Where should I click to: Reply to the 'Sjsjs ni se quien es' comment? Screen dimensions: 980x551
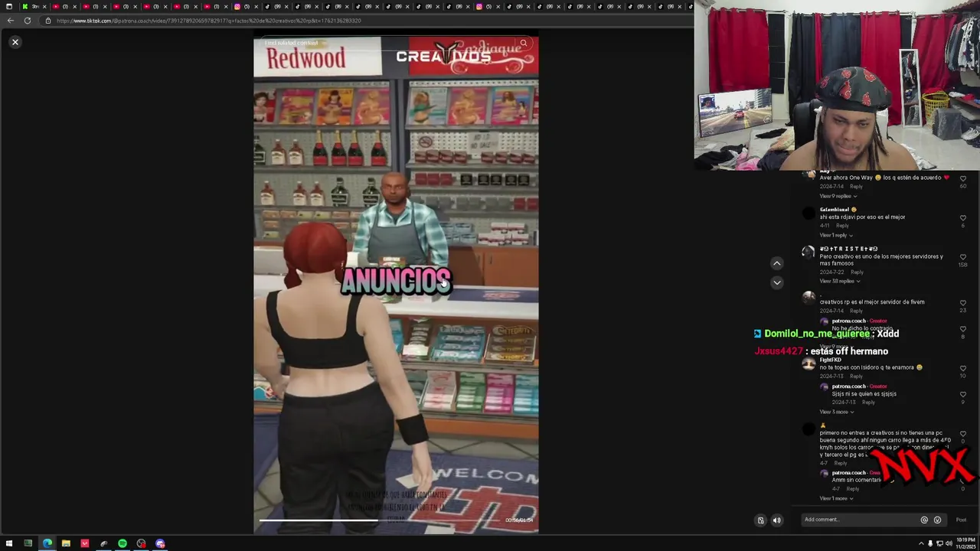pos(868,403)
